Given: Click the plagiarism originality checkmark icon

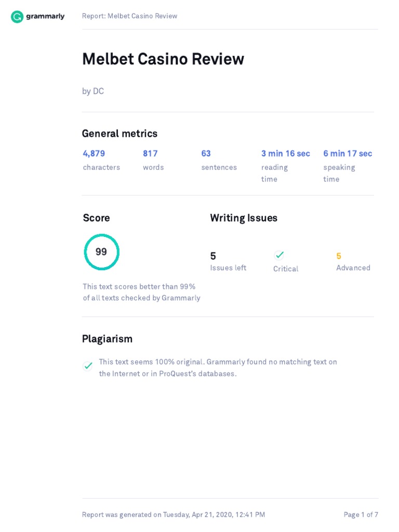Looking at the screenshot, I should coord(88,366).
